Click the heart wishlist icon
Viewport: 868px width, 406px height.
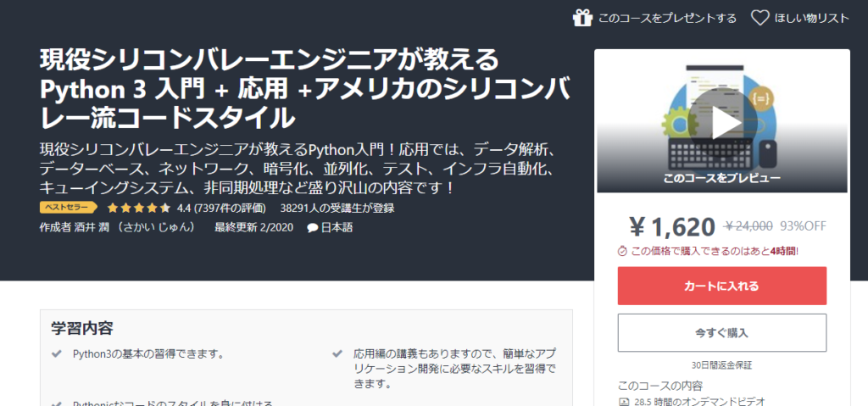pos(759,18)
